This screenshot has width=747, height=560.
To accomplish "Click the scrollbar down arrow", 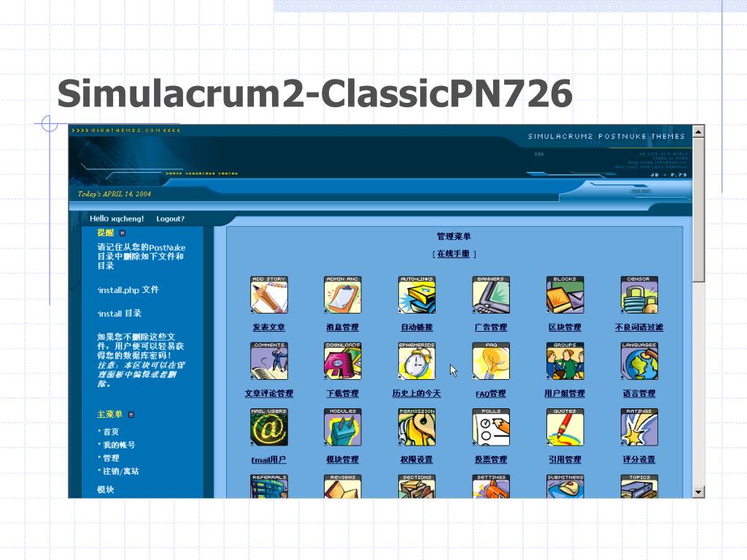I will 698,492.
